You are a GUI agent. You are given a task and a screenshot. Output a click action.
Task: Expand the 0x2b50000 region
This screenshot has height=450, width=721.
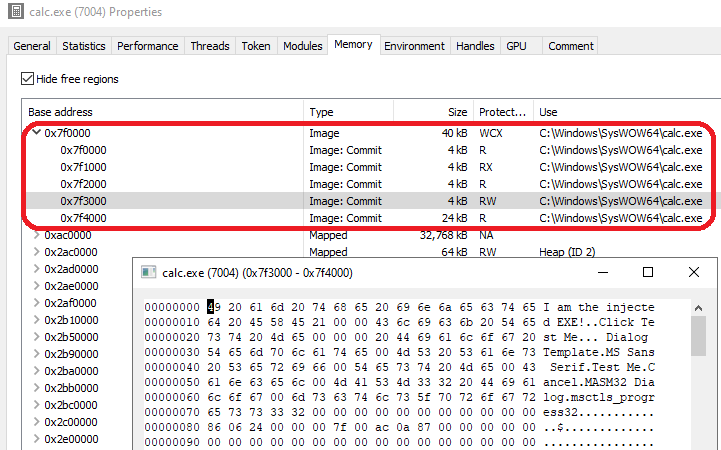coord(36,337)
